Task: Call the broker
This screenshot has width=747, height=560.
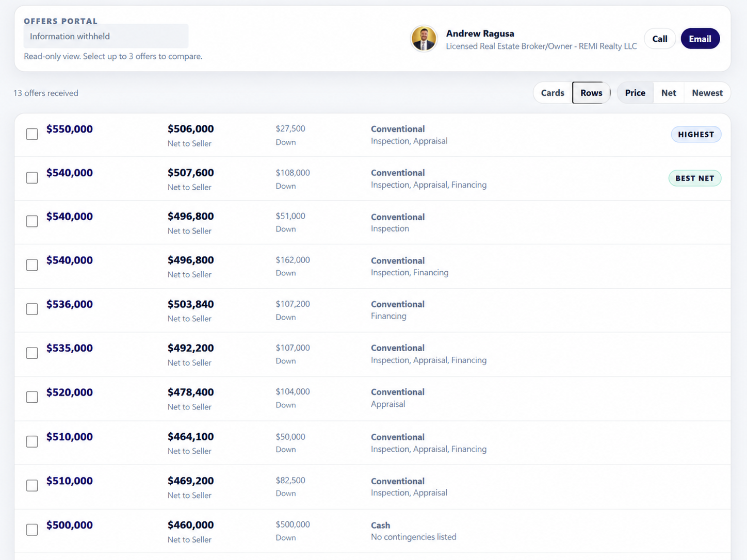Action: click(659, 39)
